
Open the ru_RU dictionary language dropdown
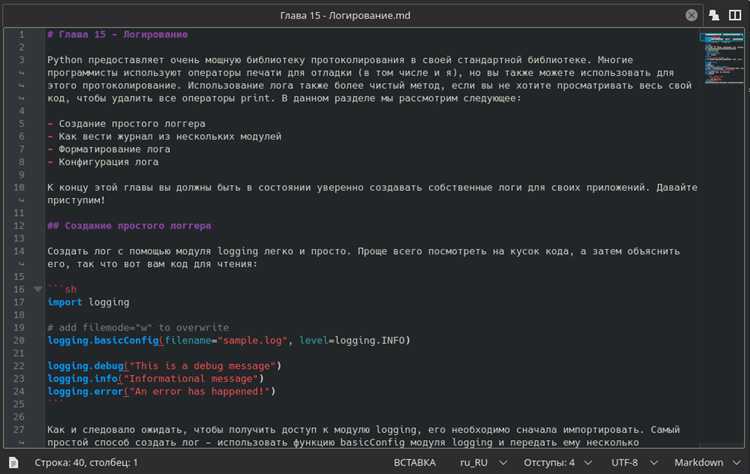tap(482, 462)
